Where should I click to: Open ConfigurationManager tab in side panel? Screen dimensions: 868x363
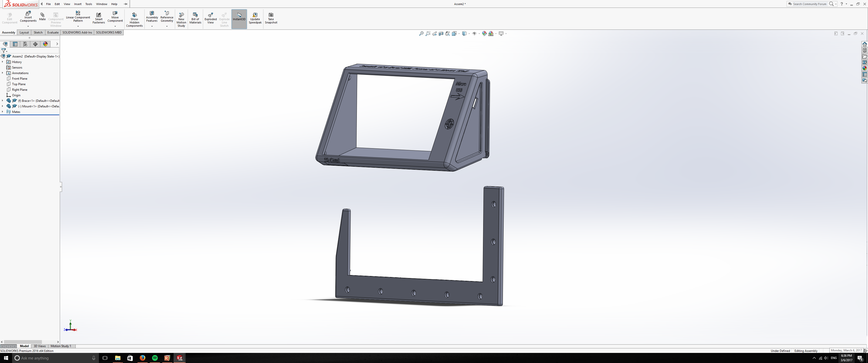coord(25,44)
